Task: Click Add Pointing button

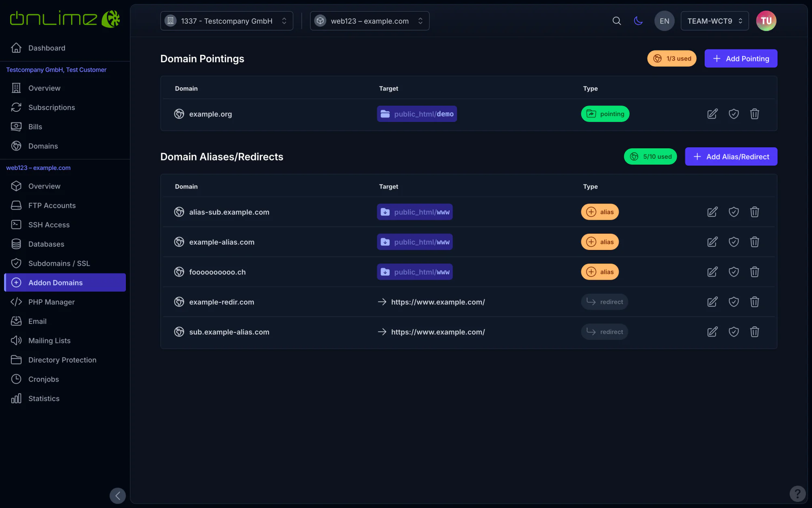Action: click(x=741, y=59)
